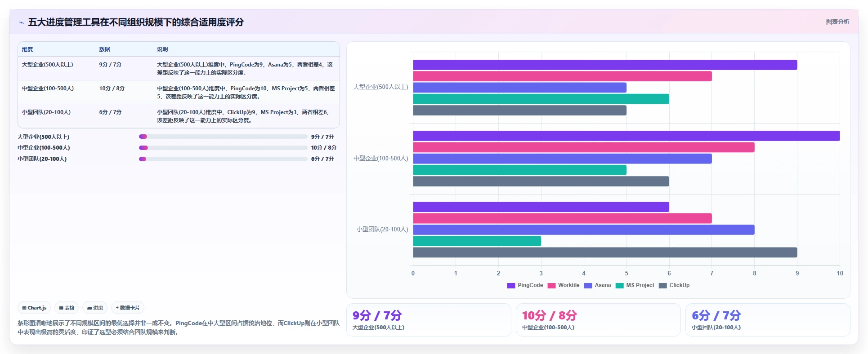The height and width of the screenshot is (354, 868).
Task: Click the 10 tick label on the x-axis
Action: pyautogui.click(x=840, y=273)
